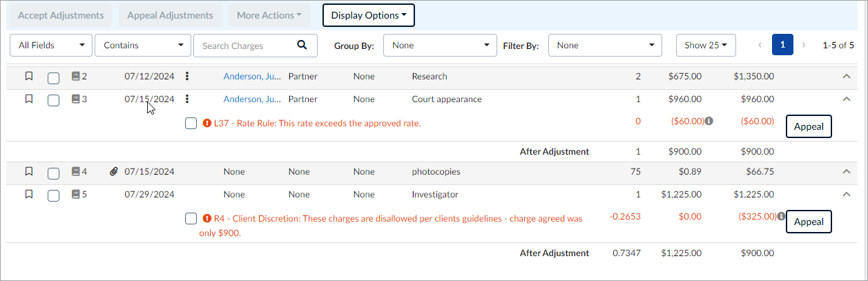
Task: Click the $1,350.00 total amount
Action: 753,77
